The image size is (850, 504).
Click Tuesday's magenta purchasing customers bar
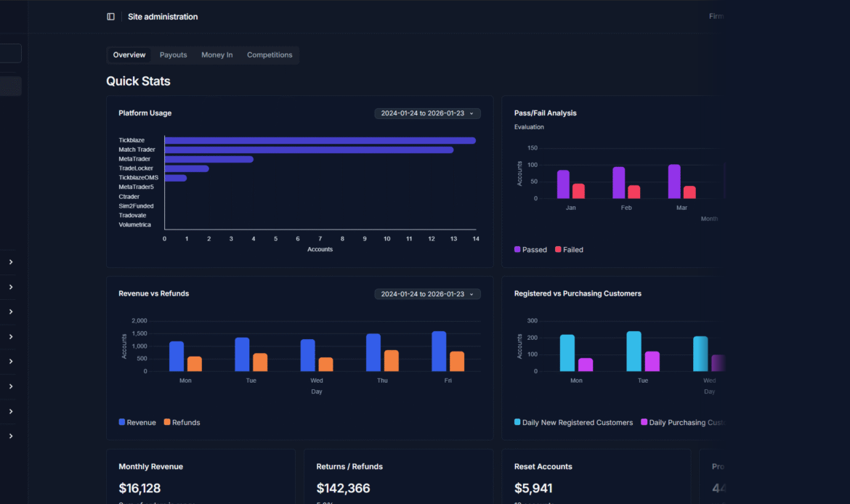tap(652, 362)
